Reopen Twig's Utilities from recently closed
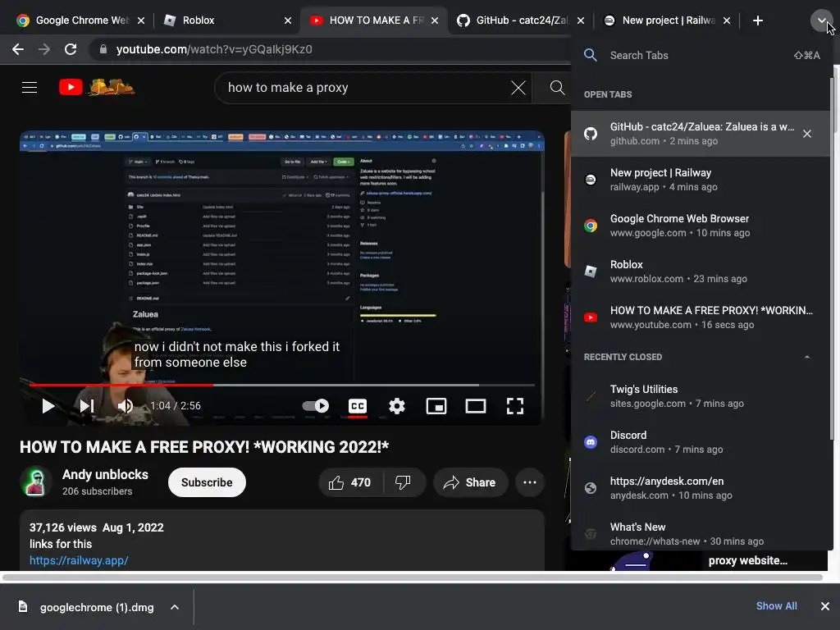 [x=702, y=396]
